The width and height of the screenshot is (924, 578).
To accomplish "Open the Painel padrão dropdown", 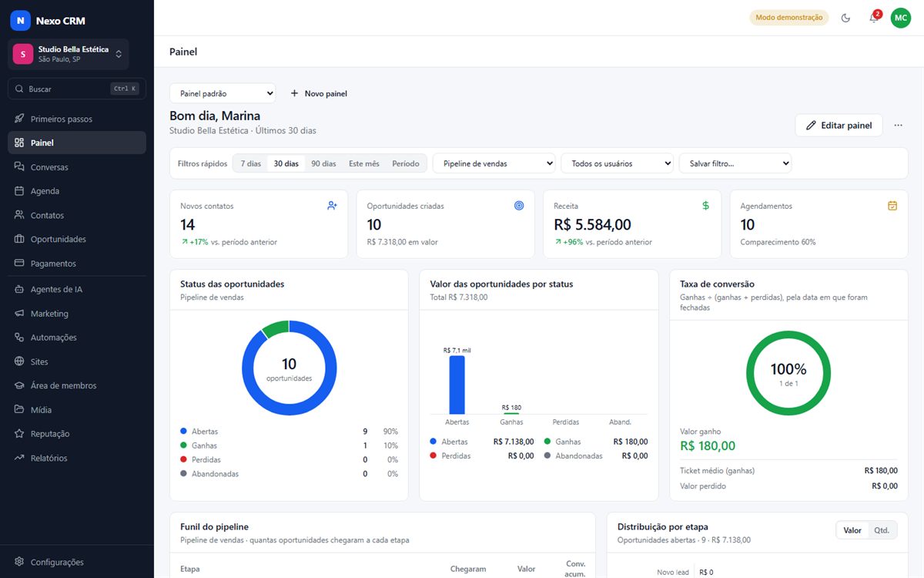I will pyautogui.click(x=223, y=93).
